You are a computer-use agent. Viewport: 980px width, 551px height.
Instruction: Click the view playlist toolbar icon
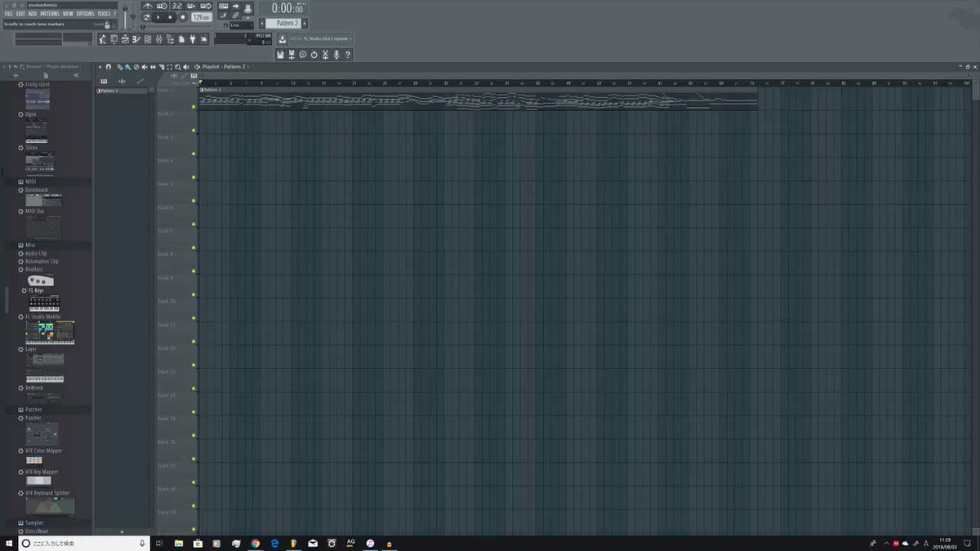pyautogui.click(x=125, y=38)
